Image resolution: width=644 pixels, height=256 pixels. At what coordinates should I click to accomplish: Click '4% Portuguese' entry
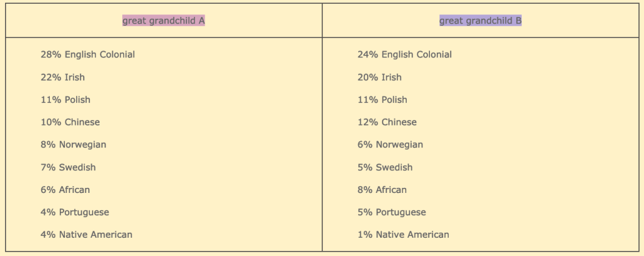(74, 212)
